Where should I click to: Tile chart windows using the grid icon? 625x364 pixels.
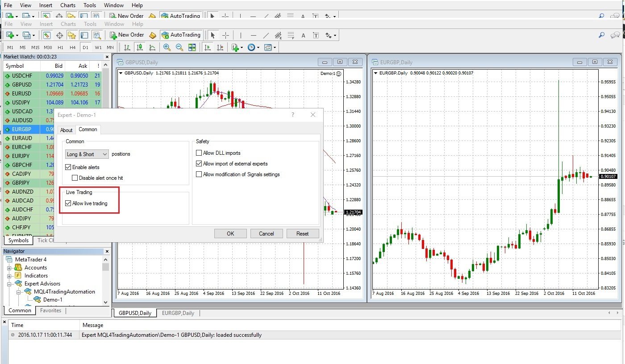[192, 47]
